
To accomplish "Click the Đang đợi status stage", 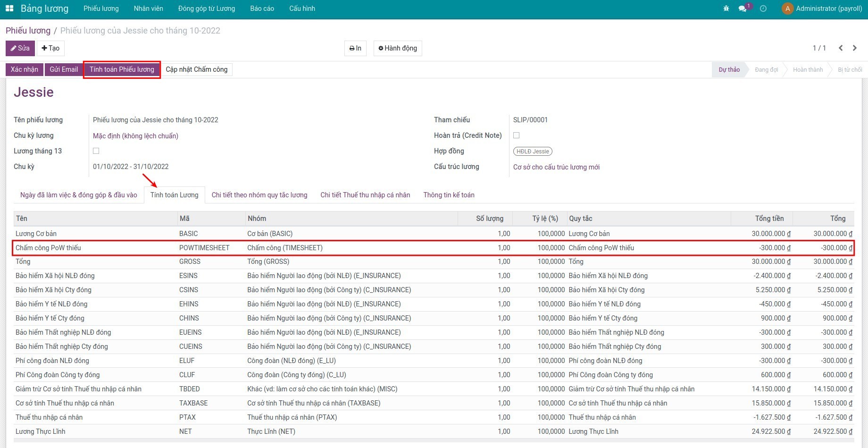I will pos(766,70).
